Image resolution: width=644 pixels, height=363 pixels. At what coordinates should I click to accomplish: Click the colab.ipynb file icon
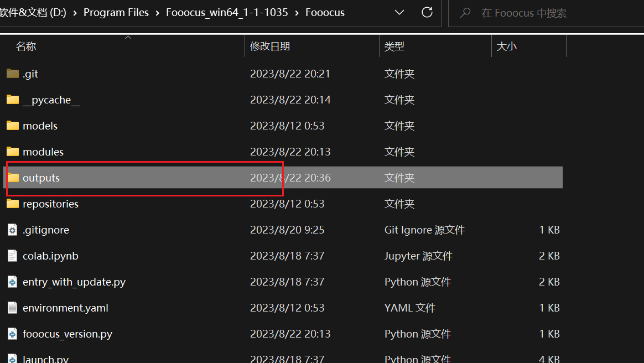tap(13, 256)
